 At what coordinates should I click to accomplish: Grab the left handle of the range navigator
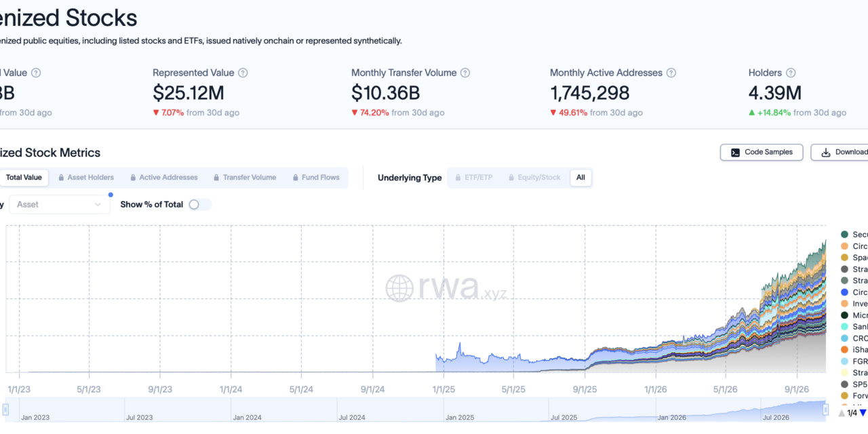click(x=5, y=410)
